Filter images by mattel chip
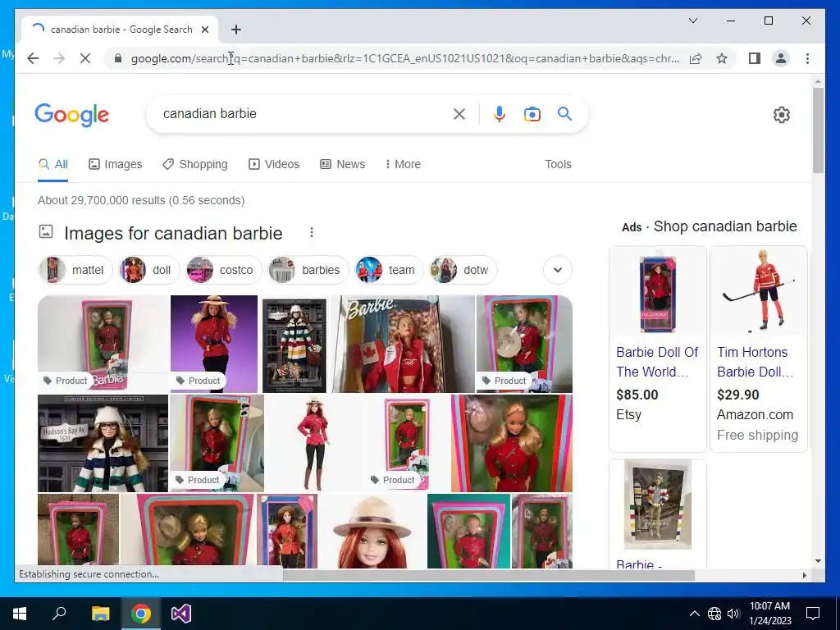 coord(75,270)
